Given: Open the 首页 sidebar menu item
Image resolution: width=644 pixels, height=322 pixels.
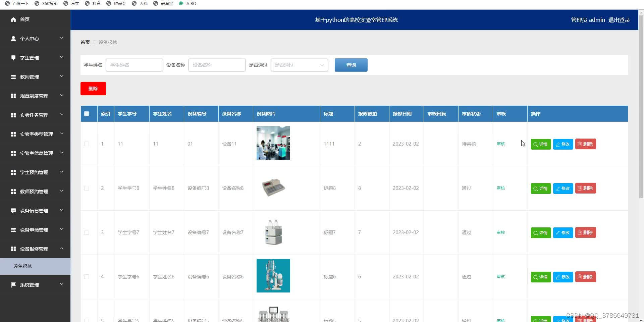Looking at the screenshot, I should tap(35, 19).
